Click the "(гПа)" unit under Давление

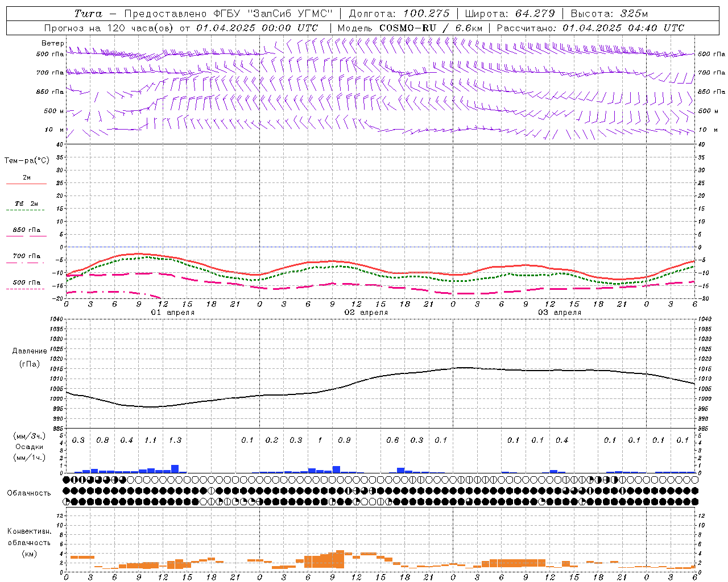point(29,364)
